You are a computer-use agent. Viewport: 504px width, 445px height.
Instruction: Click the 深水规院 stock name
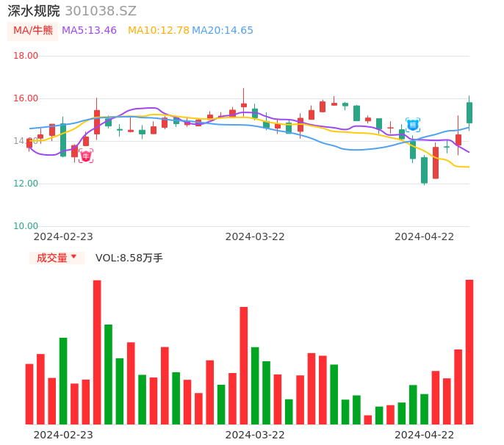33,11
